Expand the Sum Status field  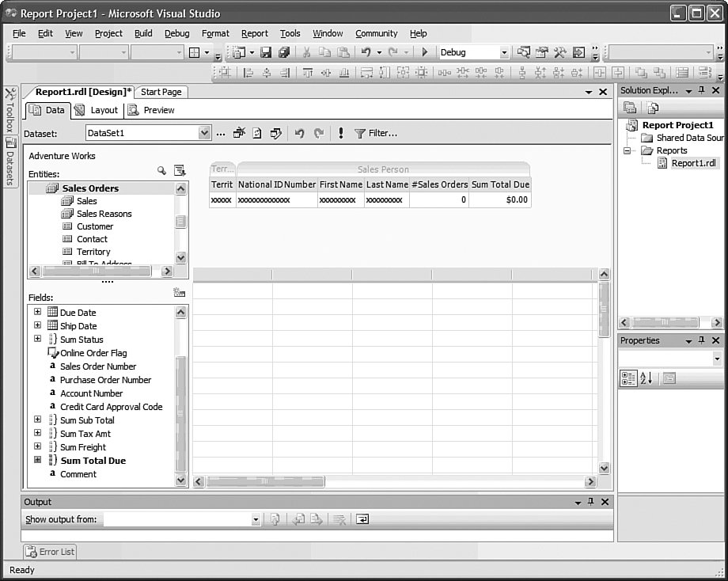(x=38, y=339)
